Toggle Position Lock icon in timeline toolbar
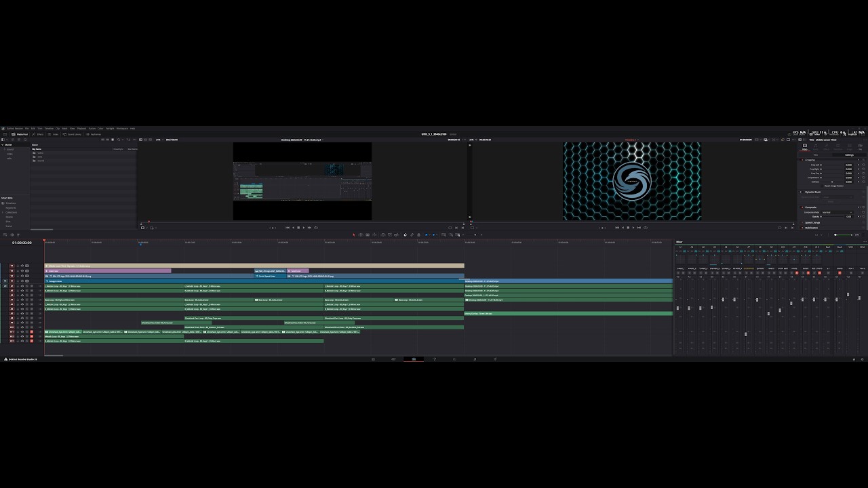The width and height of the screenshot is (868, 488). click(418, 235)
